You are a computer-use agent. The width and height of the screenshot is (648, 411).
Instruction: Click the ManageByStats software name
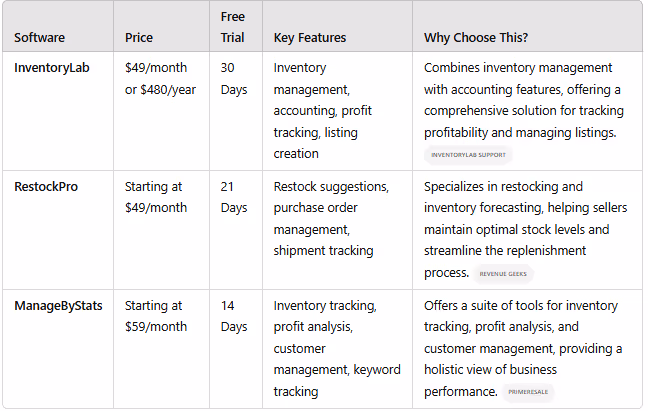click(x=58, y=306)
